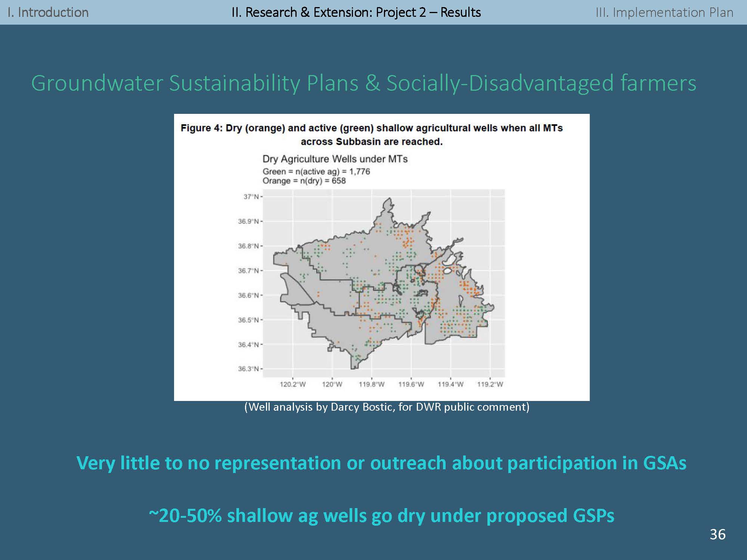Click the Orange dry wells count legend
Viewport: 747px width, 560px height.
coord(304,181)
